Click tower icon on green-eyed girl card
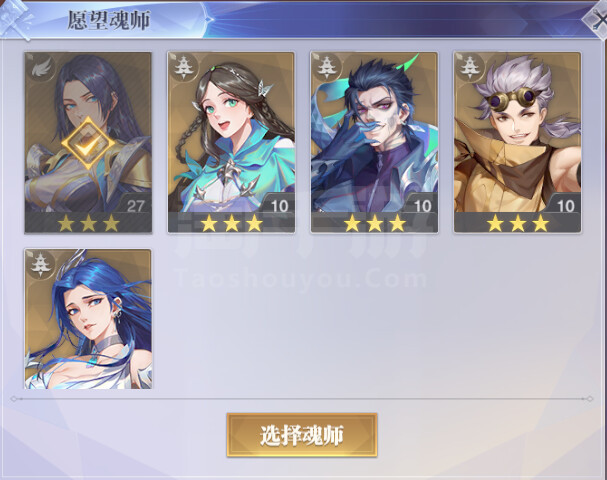The width and height of the screenshot is (607, 480). 184,68
